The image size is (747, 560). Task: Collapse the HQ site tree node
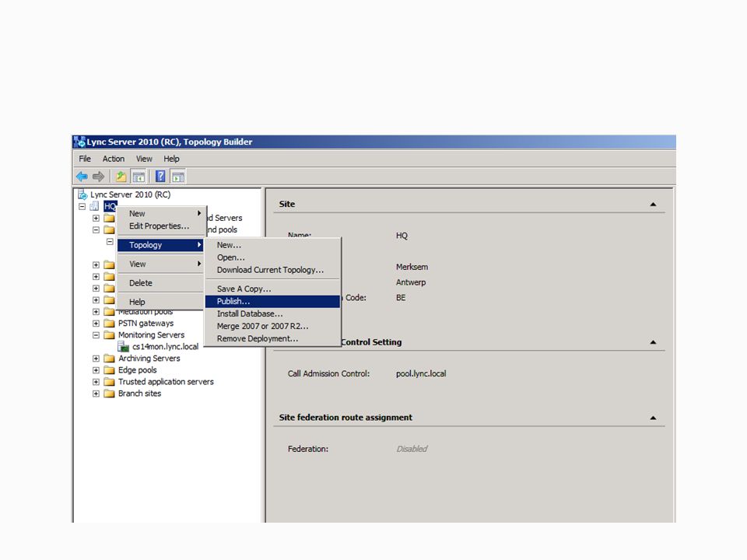82,207
